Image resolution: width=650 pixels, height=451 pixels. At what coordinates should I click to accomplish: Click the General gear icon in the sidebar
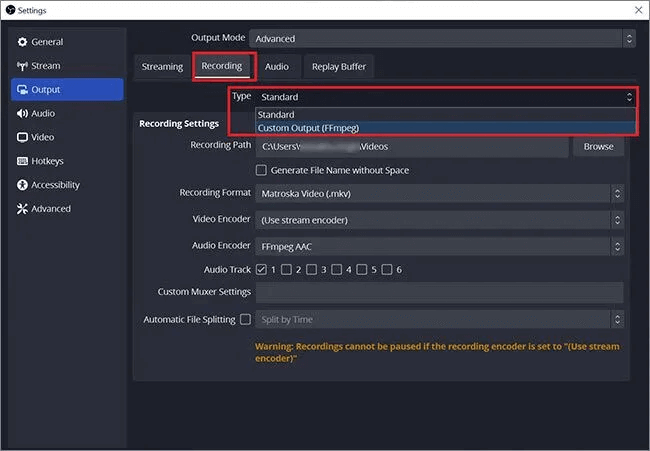tap(22, 42)
